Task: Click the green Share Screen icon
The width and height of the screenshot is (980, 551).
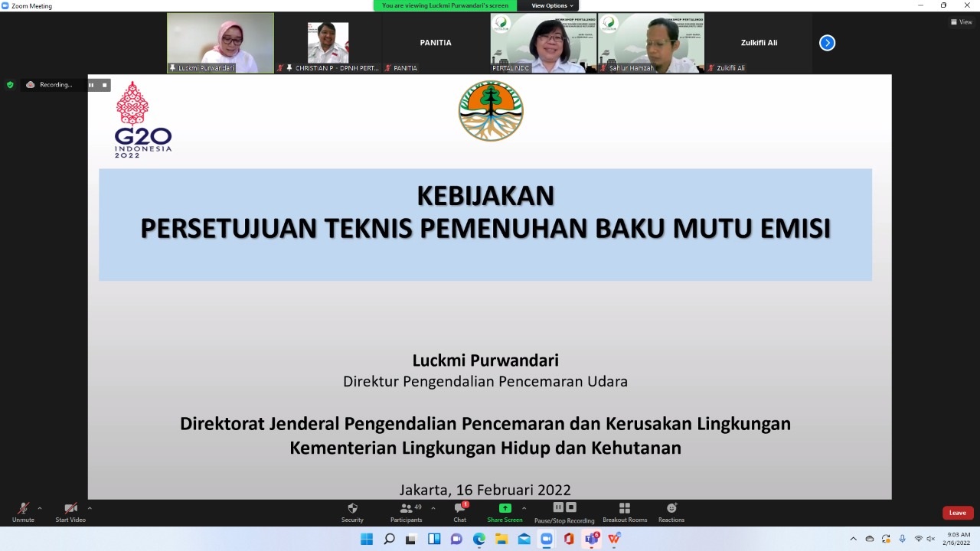Action: [x=505, y=508]
